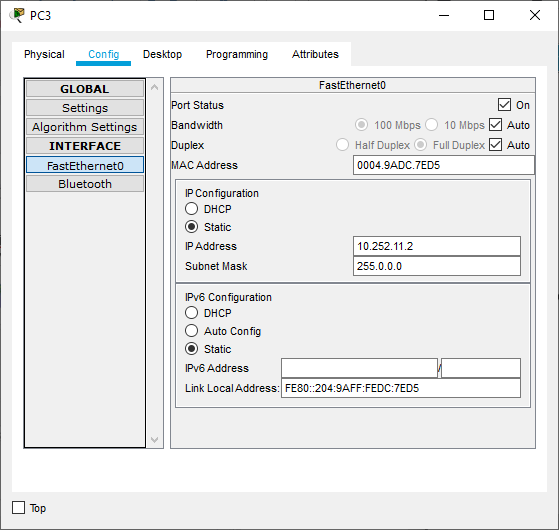Open Algorithm Settings in sidebar
Image resolution: width=559 pixels, height=530 pixels.
pos(85,127)
